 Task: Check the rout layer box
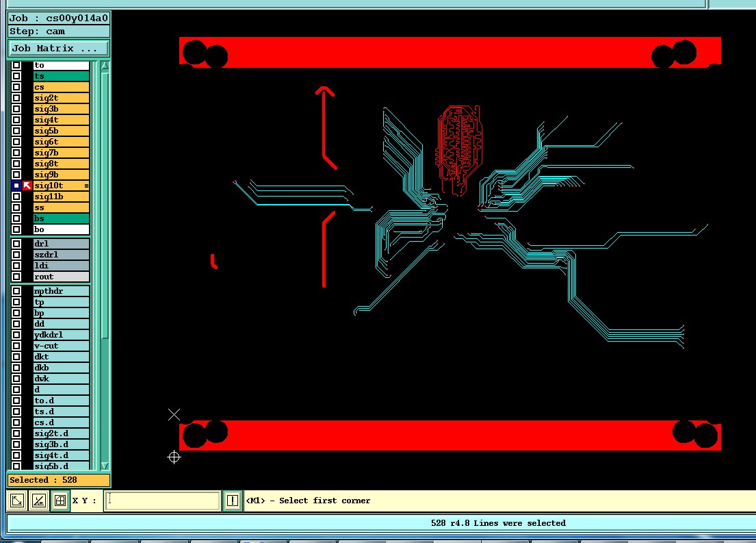[16, 277]
